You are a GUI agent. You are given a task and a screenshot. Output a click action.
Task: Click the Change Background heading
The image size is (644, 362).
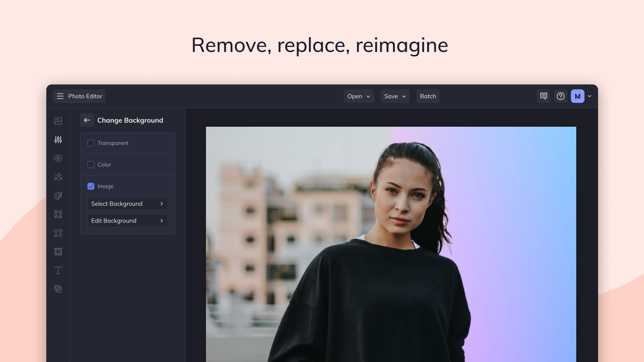(x=130, y=120)
